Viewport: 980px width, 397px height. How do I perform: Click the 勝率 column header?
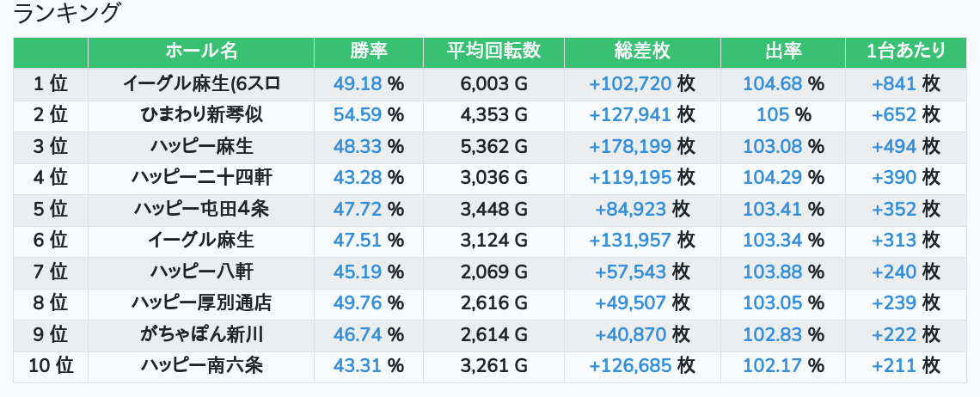pos(369,52)
